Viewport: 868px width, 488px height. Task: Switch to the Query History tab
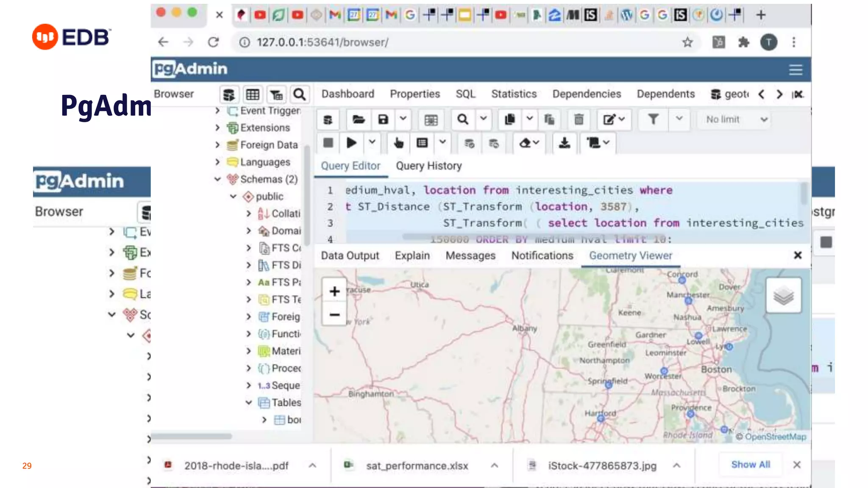click(429, 166)
